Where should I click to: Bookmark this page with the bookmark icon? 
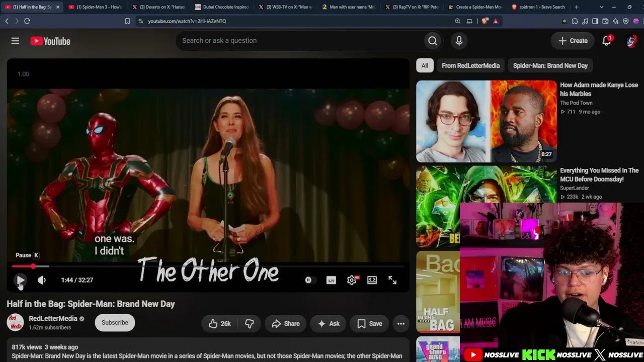click(127, 21)
